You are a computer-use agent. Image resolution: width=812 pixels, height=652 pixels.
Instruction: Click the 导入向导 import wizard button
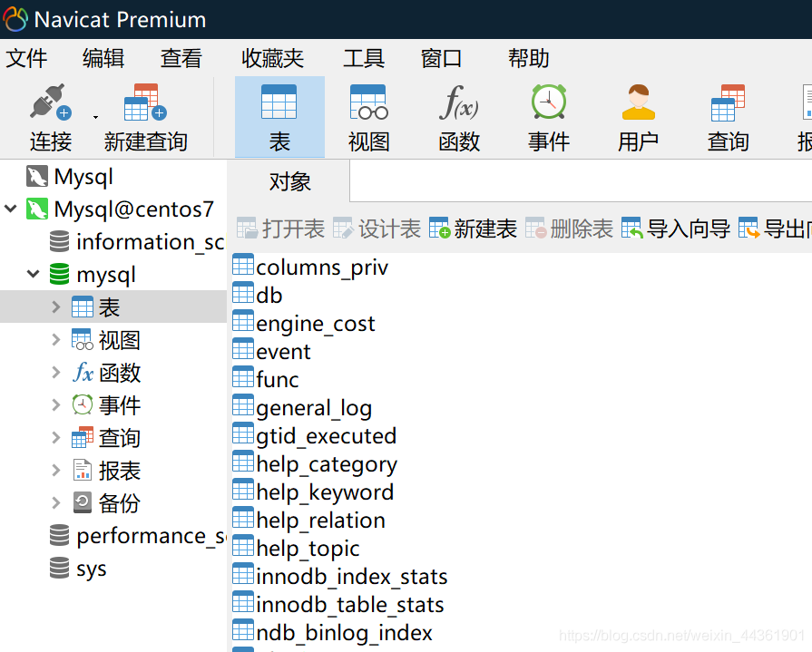[675, 229]
